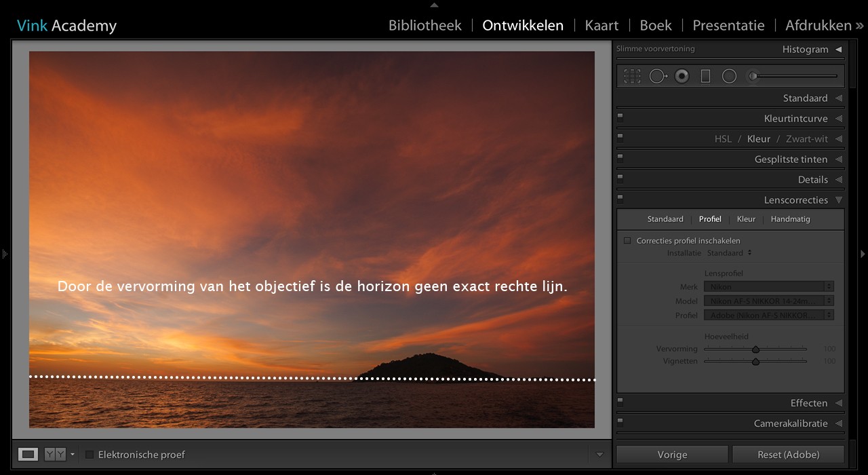Viewport: 868px width, 475px height.
Task: Check the Slimme voorvertoning option
Action: pyautogui.click(x=654, y=48)
